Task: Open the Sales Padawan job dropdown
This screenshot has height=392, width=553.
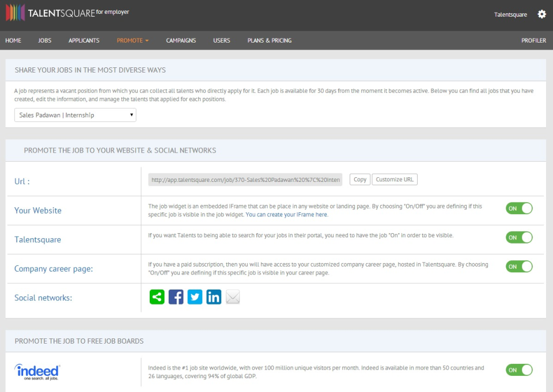Action: 75,115
